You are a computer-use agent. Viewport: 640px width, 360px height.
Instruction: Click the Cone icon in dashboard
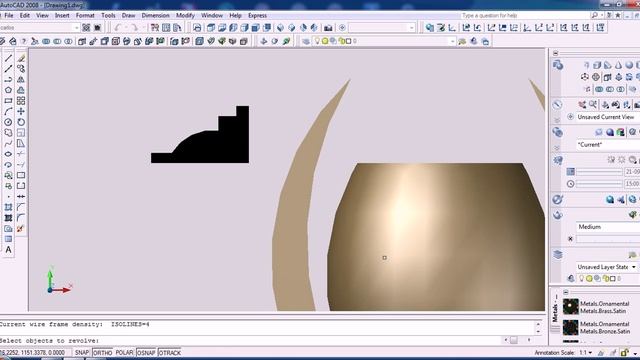tap(618, 65)
